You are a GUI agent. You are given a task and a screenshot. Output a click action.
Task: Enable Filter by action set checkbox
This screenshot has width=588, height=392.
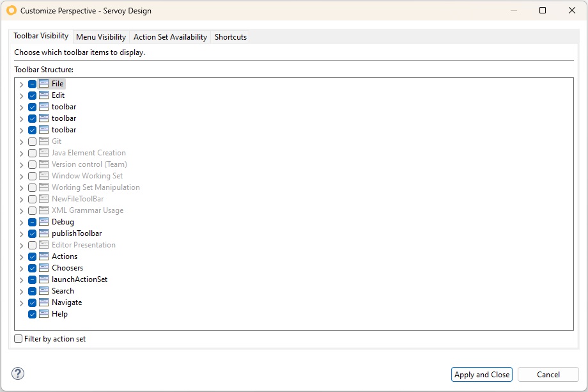(18, 339)
